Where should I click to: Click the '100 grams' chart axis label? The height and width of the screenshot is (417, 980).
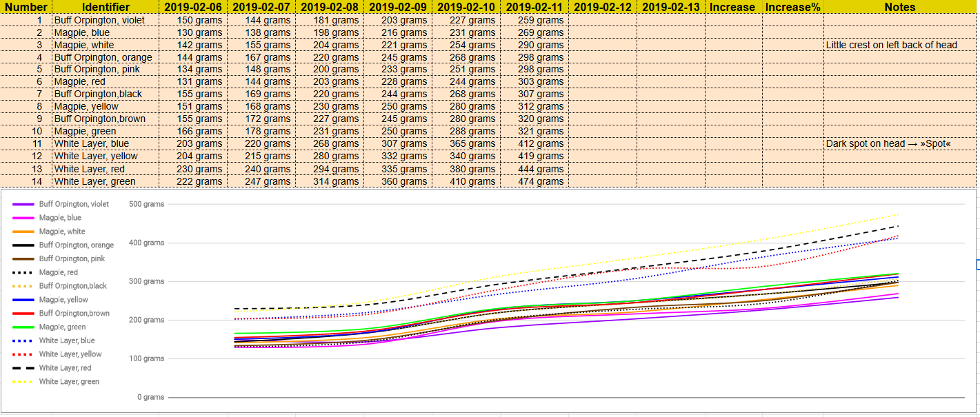click(146, 358)
